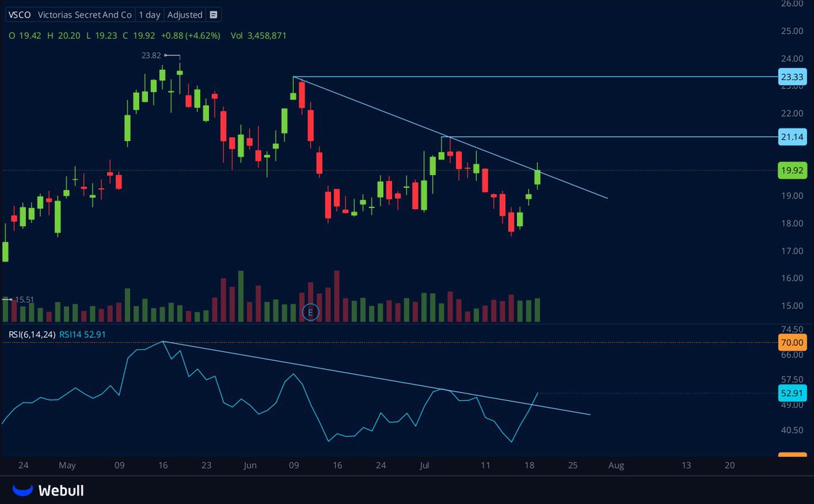Click the Vol 3,458,871 readout

click(258, 35)
